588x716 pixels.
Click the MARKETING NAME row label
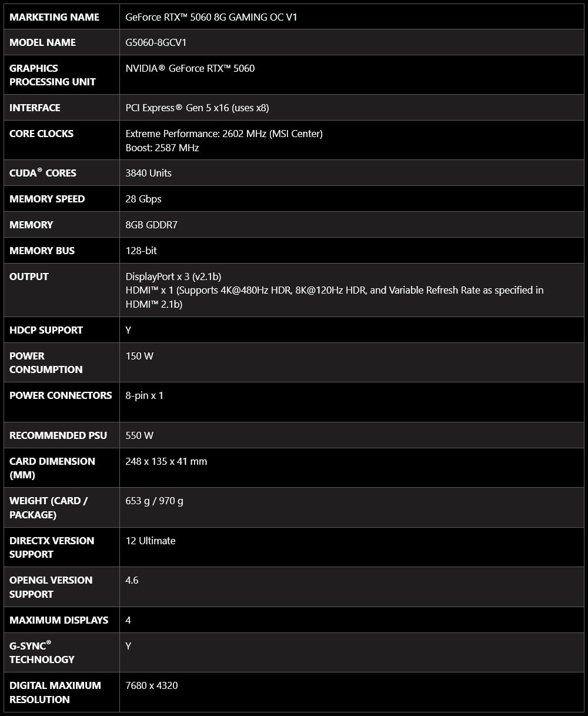55,17
